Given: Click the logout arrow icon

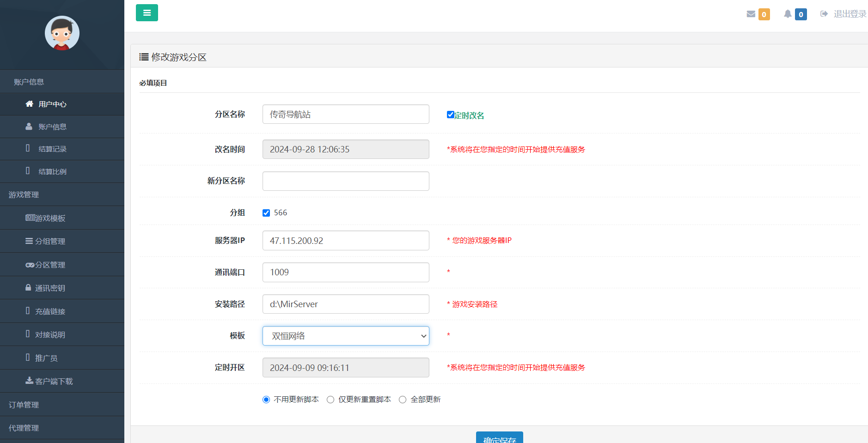Looking at the screenshot, I should [x=824, y=14].
